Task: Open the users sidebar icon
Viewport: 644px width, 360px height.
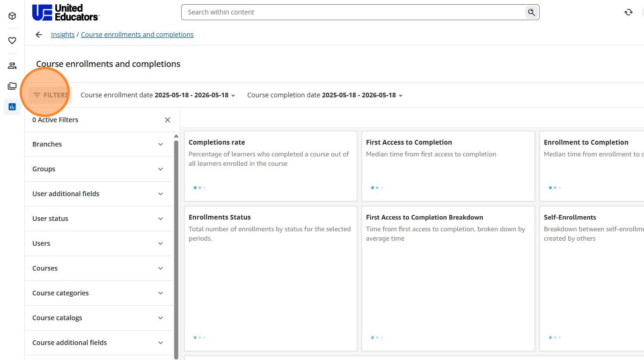Action: click(x=12, y=66)
